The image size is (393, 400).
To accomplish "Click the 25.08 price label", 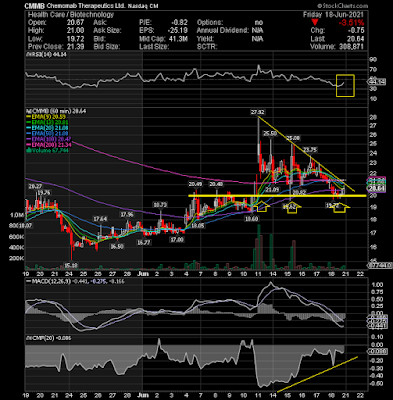I will 293,138.
